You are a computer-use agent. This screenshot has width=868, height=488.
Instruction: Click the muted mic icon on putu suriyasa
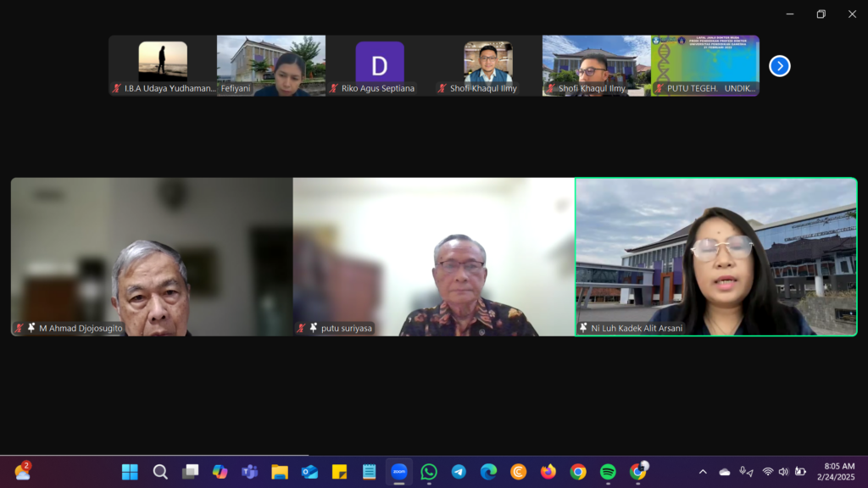(301, 328)
